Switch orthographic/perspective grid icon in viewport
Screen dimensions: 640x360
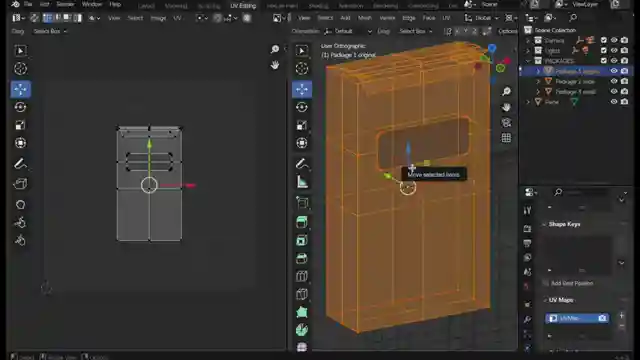pos(506,138)
